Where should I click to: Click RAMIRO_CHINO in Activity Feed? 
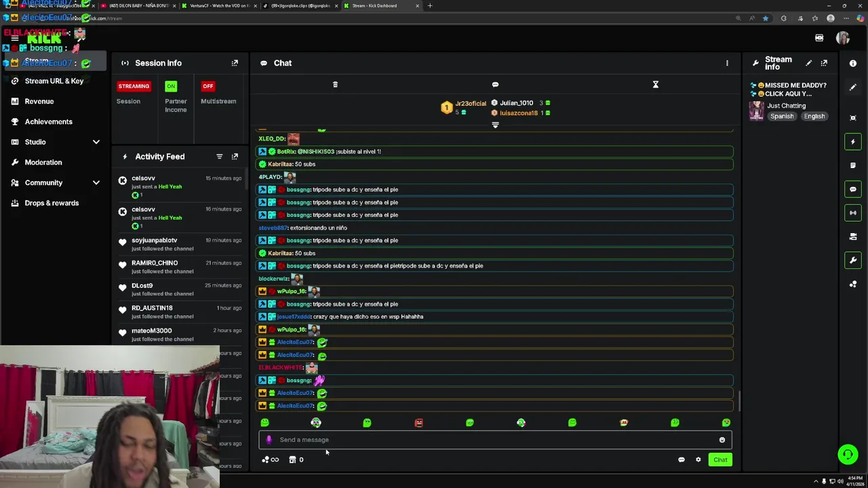click(x=155, y=263)
